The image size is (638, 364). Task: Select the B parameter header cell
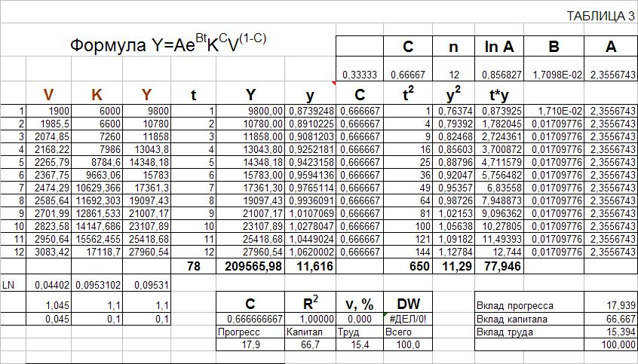click(x=554, y=47)
